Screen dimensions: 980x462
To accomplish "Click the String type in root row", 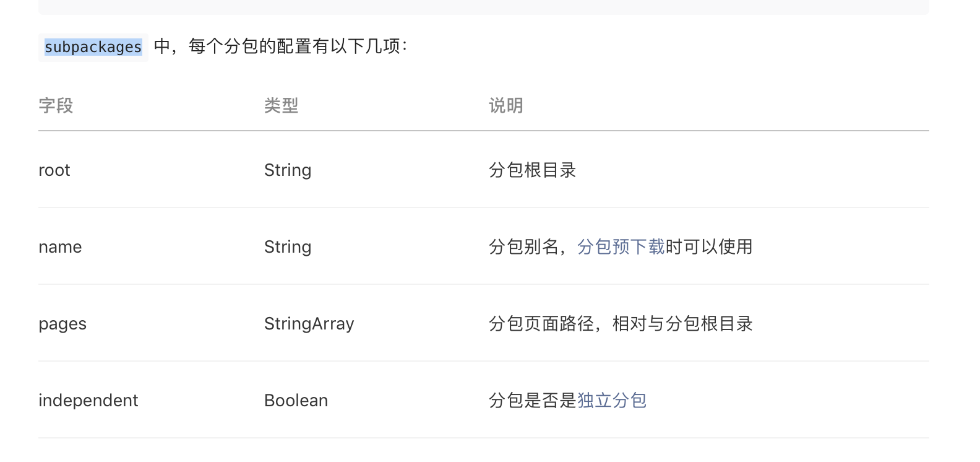I will click(x=288, y=170).
